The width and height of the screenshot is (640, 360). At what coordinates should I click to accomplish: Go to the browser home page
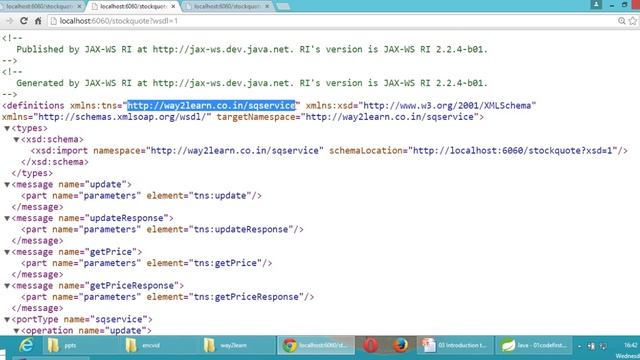(x=38, y=21)
